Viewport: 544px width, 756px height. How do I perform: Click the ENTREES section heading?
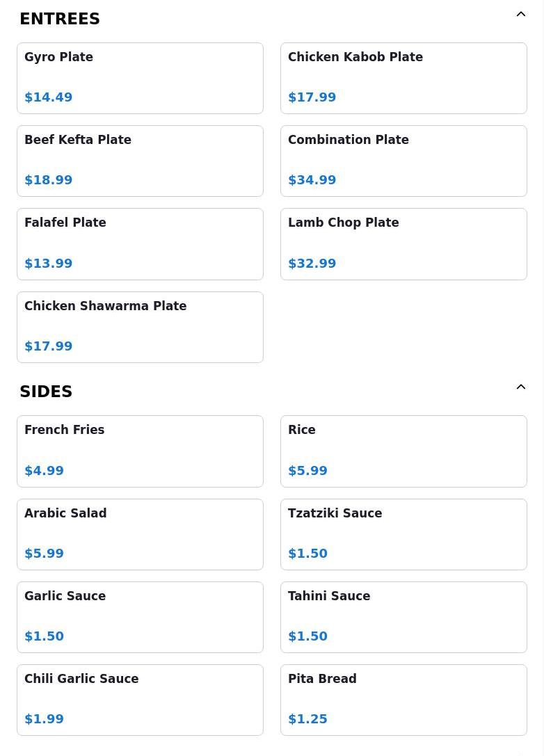tap(60, 19)
